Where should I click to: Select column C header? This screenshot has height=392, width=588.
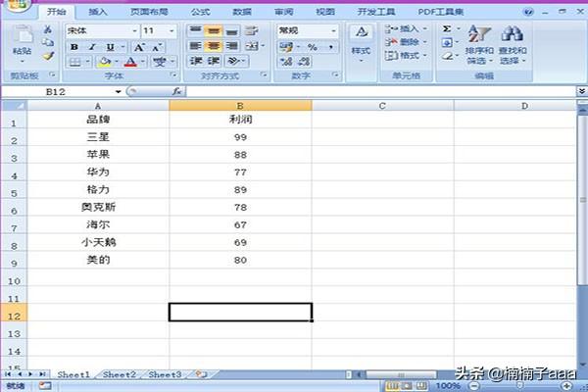pos(382,106)
